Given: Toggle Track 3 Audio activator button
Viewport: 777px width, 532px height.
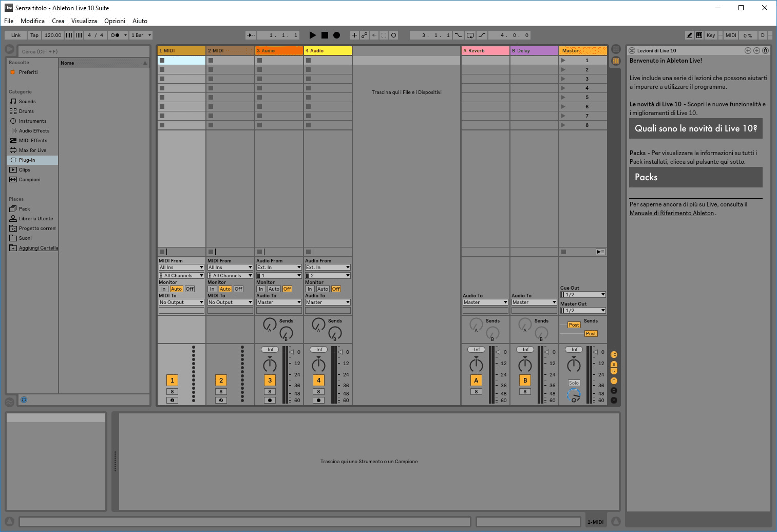Looking at the screenshot, I should coord(270,381).
